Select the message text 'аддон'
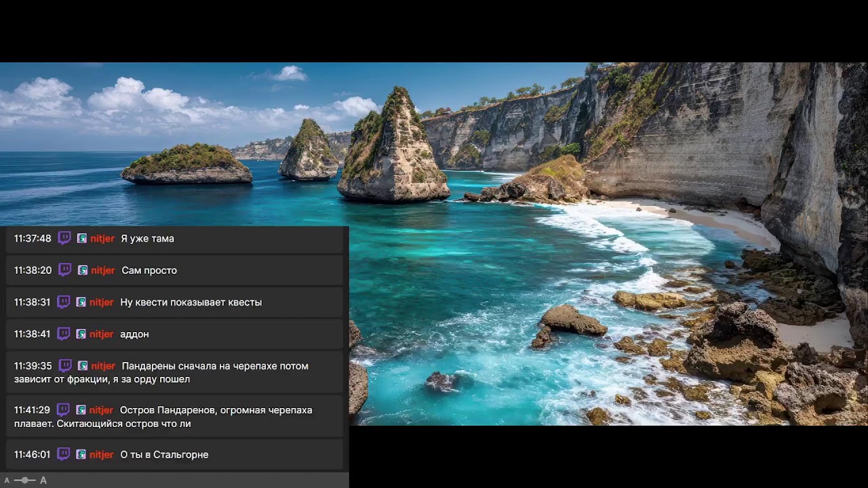 [x=134, y=334]
